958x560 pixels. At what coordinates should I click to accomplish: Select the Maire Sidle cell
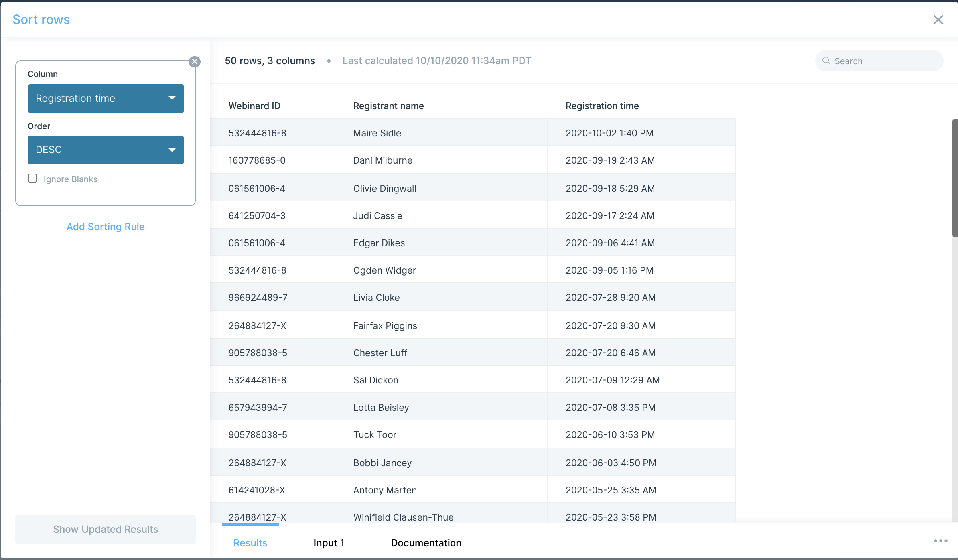coord(441,132)
